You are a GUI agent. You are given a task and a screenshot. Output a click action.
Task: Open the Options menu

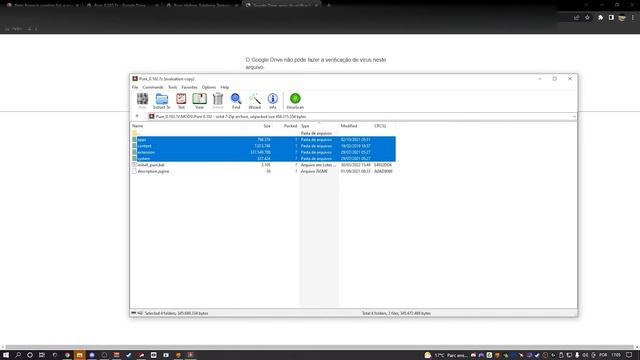(x=209, y=87)
